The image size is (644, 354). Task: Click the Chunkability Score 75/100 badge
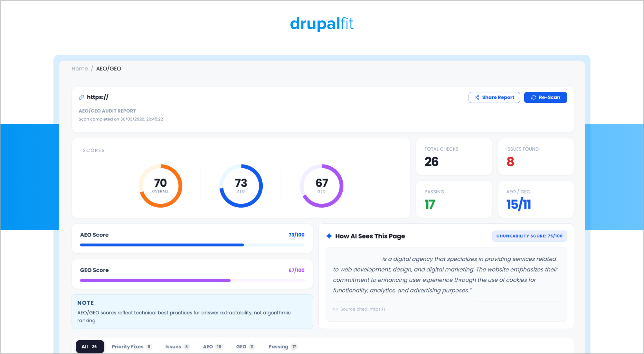[529, 236]
